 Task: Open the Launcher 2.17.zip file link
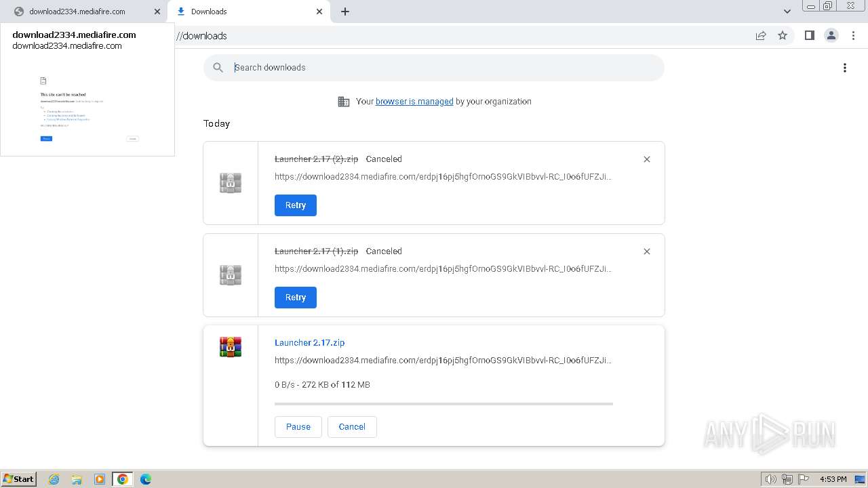point(310,343)
